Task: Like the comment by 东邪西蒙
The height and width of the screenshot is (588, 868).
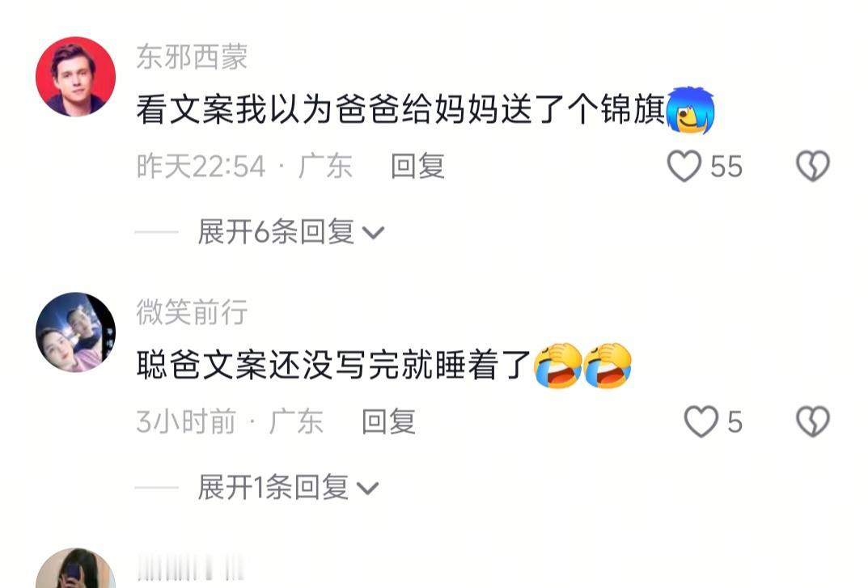Action: click(684, 166)
